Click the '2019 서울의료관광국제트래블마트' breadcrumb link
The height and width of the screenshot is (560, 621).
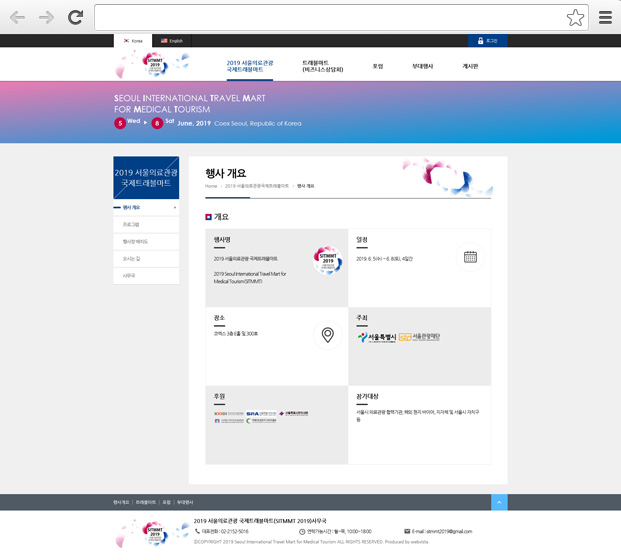point(257,186)
